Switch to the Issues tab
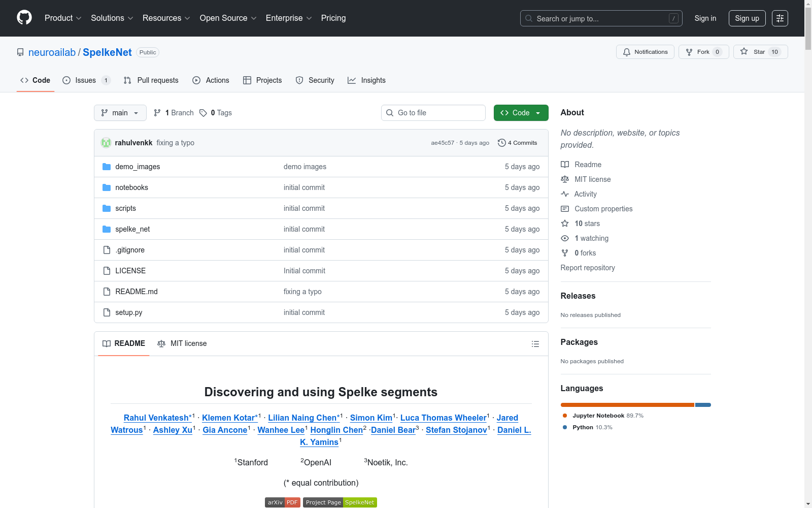This screenshot has height=508, width=812. 86,80
